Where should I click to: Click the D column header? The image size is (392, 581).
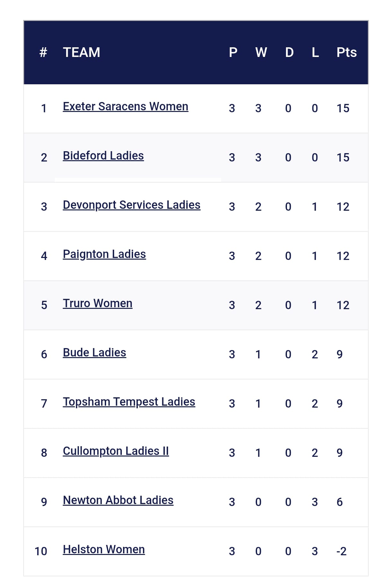click(289, 52)
